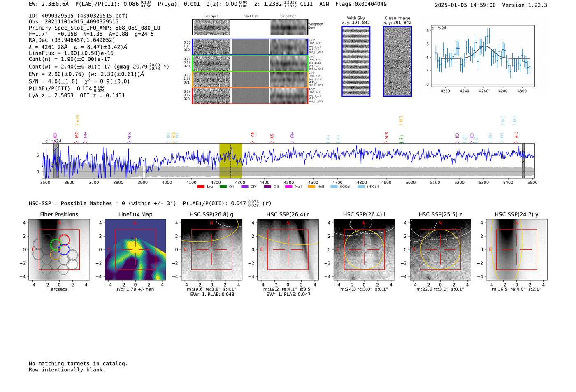Select the blue-bordered 2D spectrum fiber row
This screenshot has width=576, height=392.
(x=250, y=47)
